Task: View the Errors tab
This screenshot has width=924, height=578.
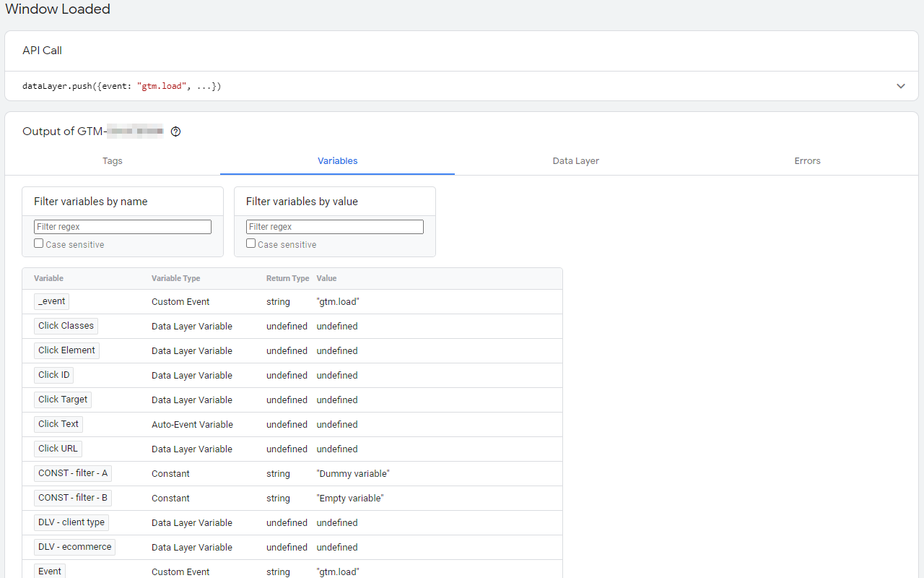Action: 807,160
